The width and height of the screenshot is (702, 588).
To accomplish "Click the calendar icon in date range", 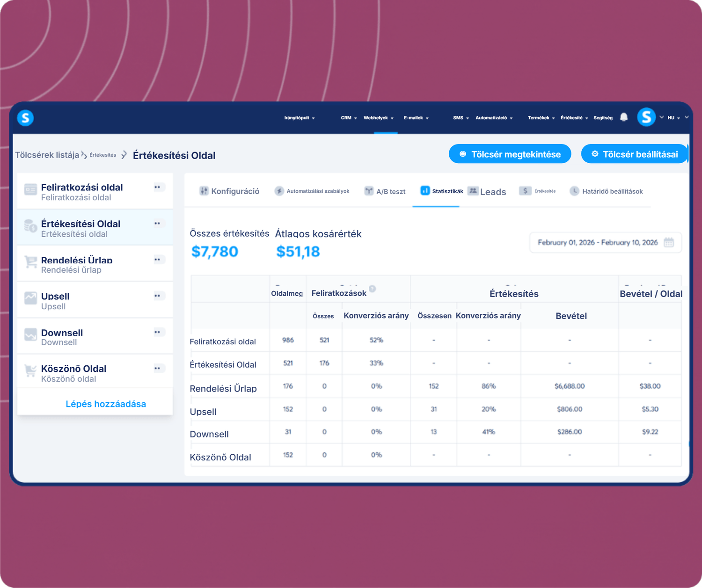I will (x=669, y=242).
